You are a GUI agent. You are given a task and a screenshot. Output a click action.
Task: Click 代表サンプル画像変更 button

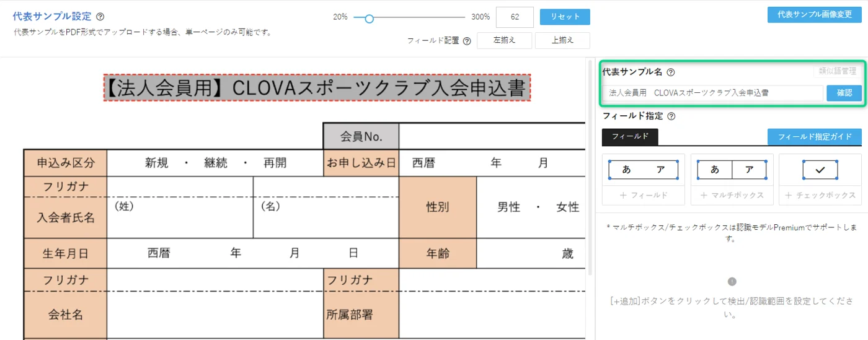coord(814,14)
